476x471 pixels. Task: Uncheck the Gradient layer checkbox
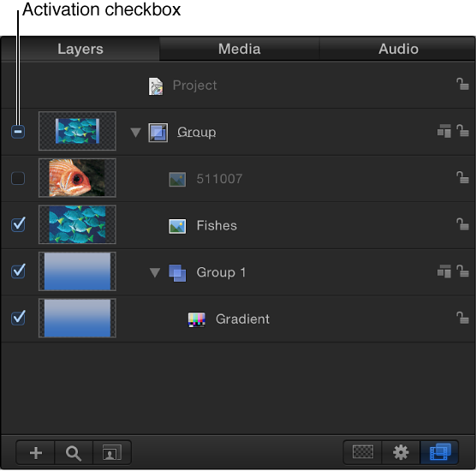(x=18, y=318)
